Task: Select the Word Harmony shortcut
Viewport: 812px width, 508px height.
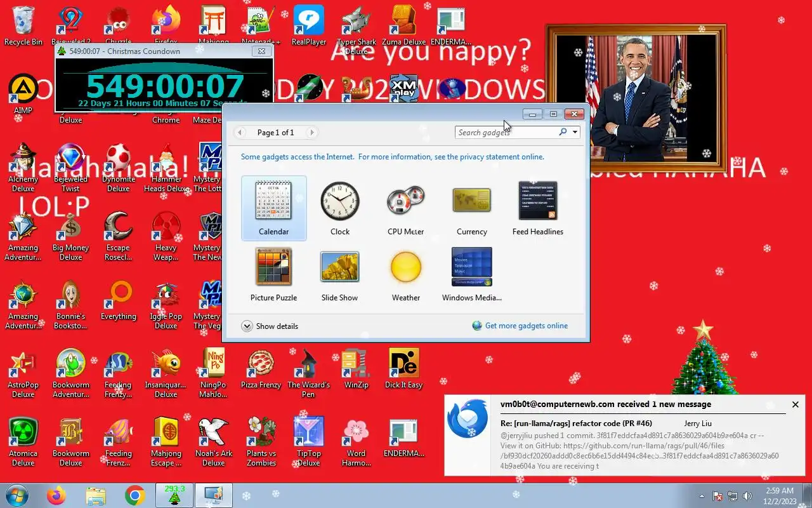Action: tap(357, 443)
